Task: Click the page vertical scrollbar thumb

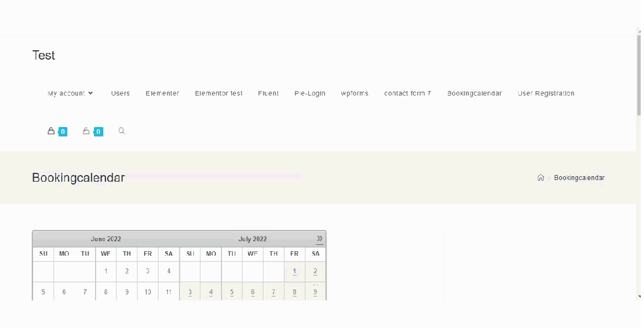Action: [638, 75]
